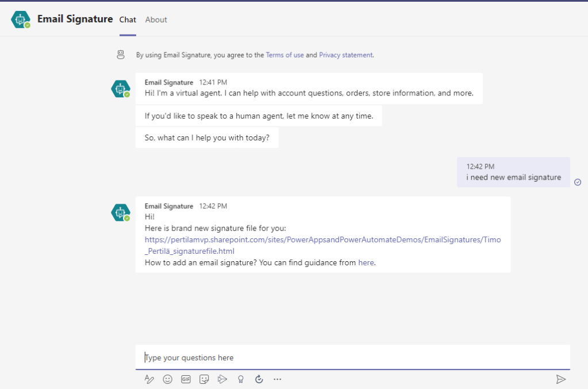Open more messaging extensions (three dots)

[x=278, y=379]
